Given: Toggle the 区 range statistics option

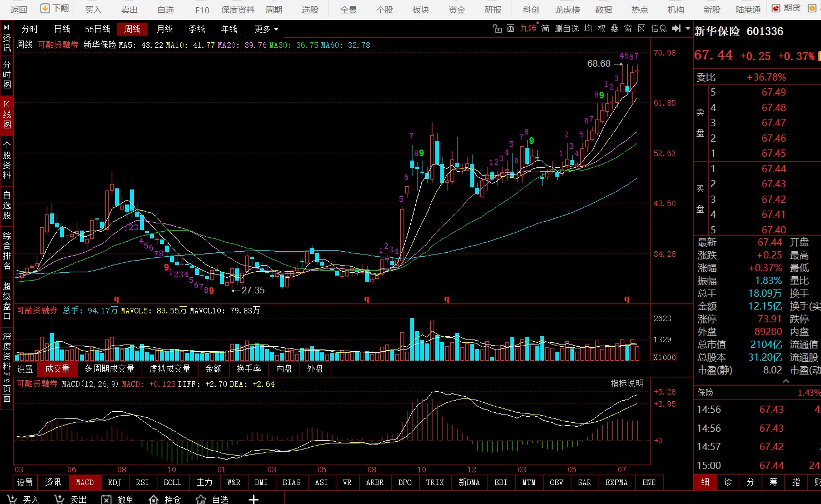Looking at the screenshot, I should point(641,29).
